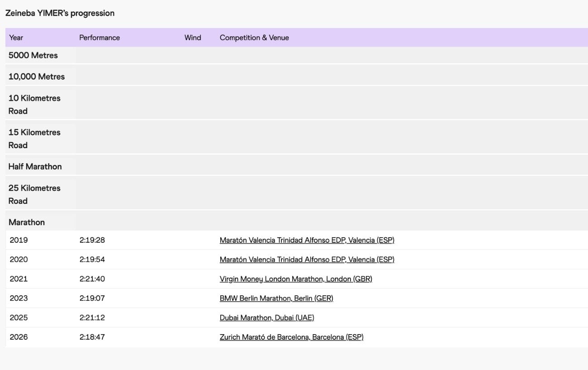
Task: Expand the 10 Kilometres Road section
Action: 34,104
